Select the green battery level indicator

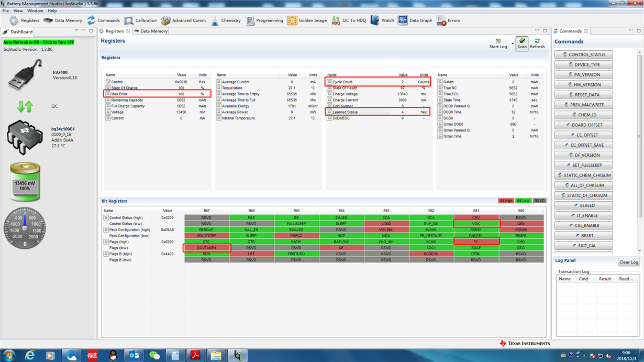[25, 182]
